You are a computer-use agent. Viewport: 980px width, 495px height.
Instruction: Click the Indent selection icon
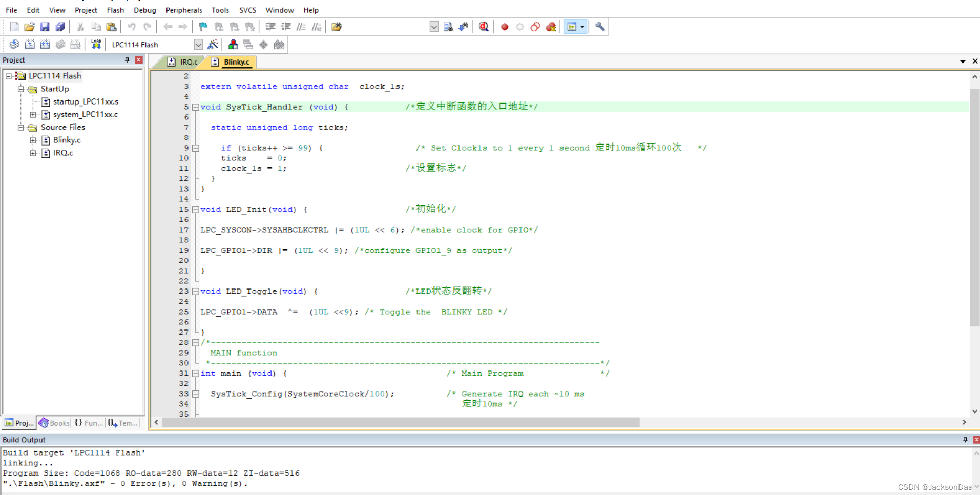270,27
